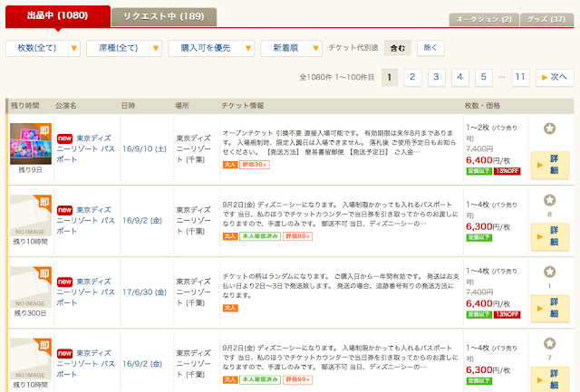Click date 16/9/10 (土)
Viewport: 580px width, 392px height.
pyautogui.click(x=145, y=148)
